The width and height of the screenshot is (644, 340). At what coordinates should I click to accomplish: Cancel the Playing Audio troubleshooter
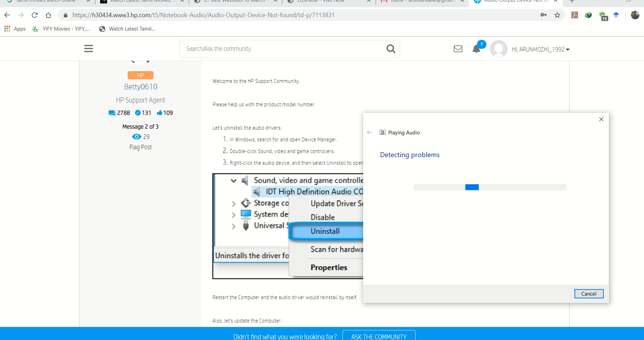589,294
